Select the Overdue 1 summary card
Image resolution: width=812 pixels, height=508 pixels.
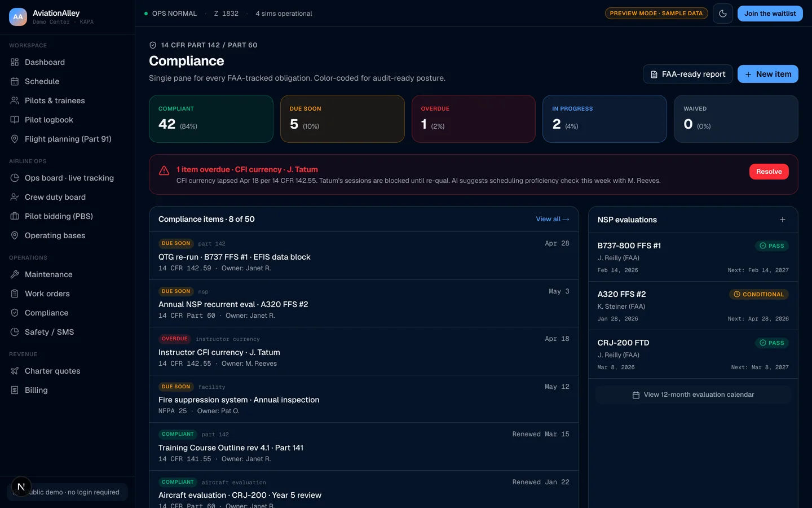tap(474, 119)
